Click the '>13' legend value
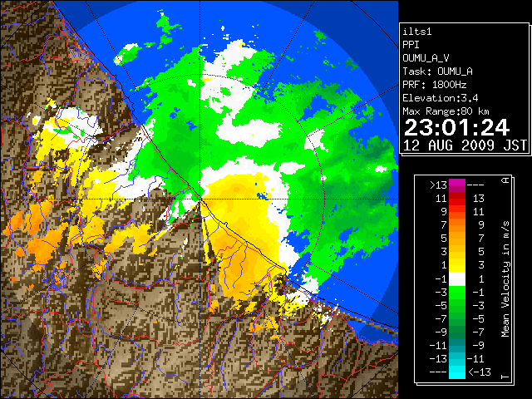Screen dimensions: 532x399 coord(438,185)
